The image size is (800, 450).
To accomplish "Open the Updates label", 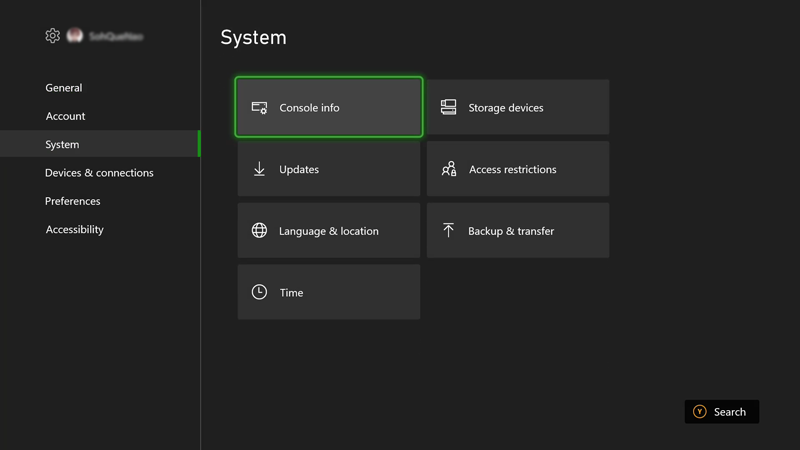I will pos(299,169).
